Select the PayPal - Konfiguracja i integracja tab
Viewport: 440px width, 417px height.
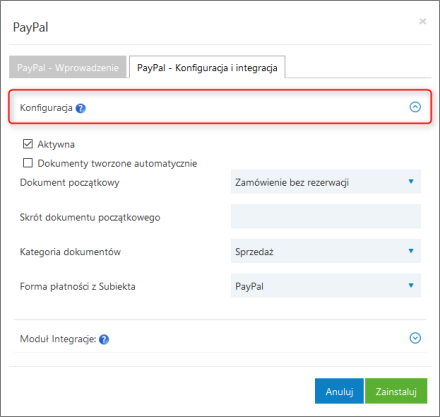coord(207,67)
